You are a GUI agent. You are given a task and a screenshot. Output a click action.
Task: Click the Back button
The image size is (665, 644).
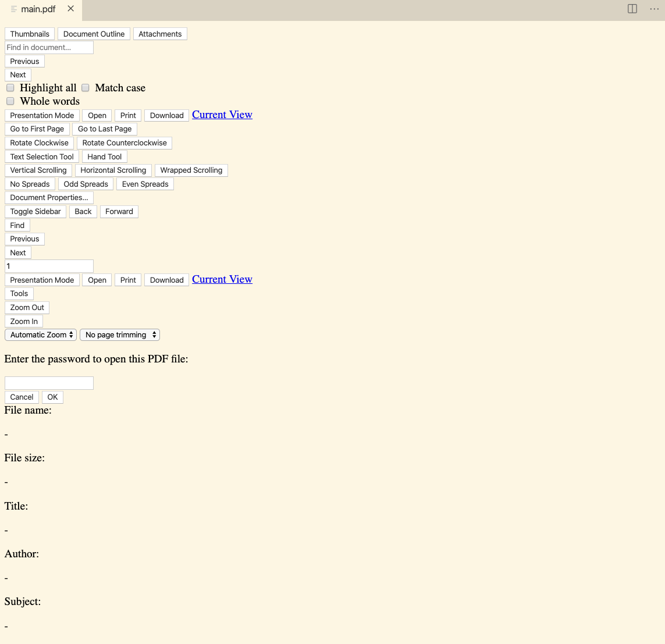pos(83,212)
